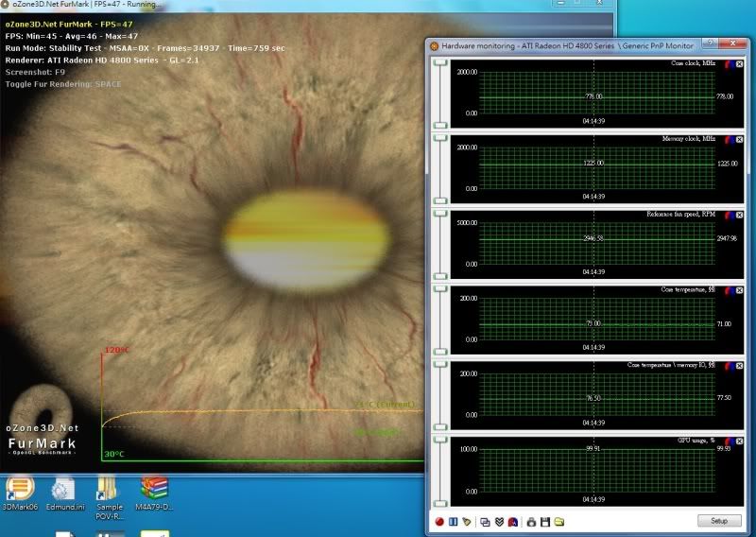Click the lower slider handle beside fan speed graph
This screenshot has height=537, width=756.
tap(440, 276)
